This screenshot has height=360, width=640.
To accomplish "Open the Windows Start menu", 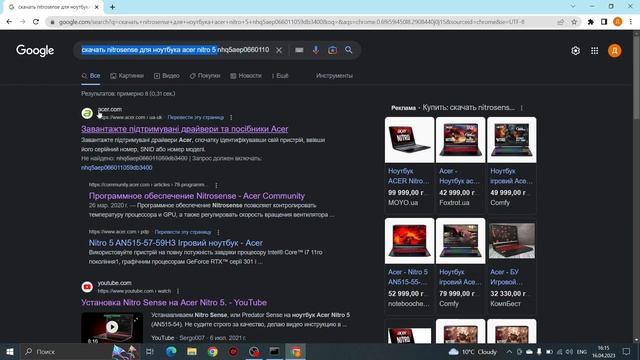I will click(x=9, y=351).
